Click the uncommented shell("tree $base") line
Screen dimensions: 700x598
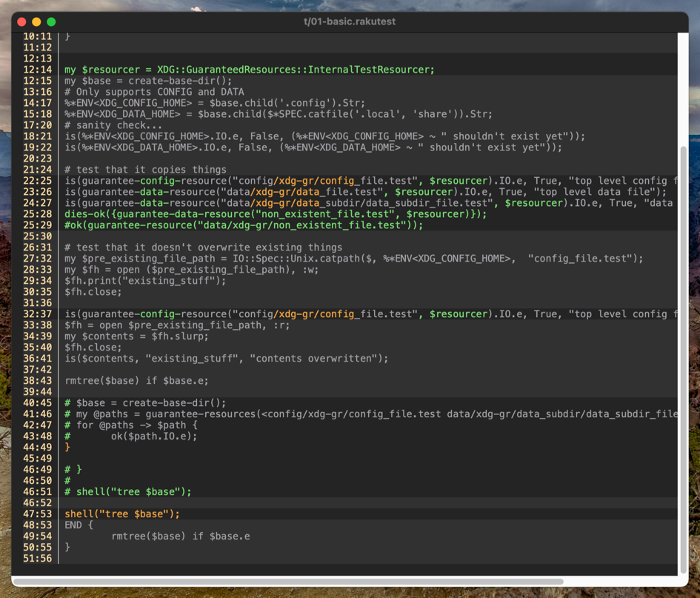coord(122,514)
